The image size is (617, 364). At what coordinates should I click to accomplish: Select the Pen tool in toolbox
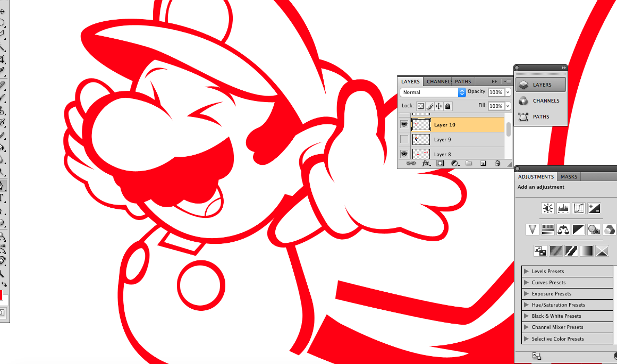[2, 185]
